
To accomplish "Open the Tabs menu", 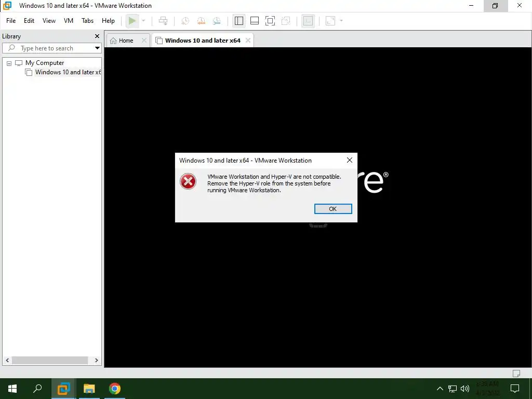I will [x=87, y=21].
